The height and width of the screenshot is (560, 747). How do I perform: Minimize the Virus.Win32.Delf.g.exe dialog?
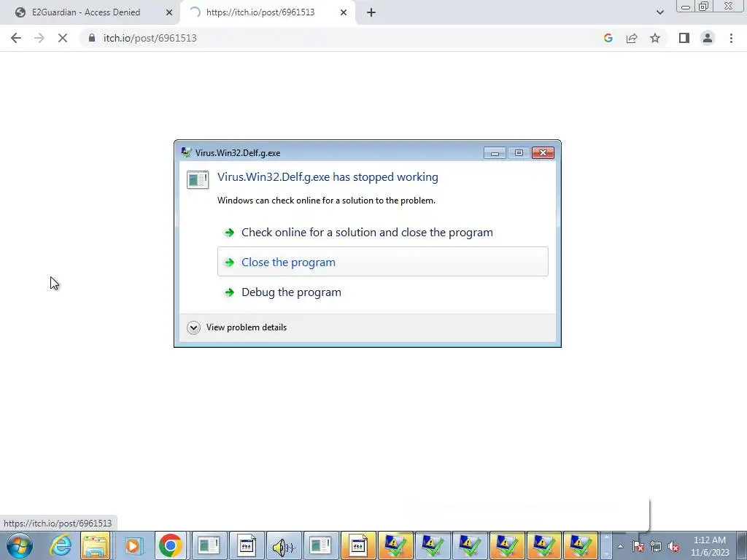[495, 152]
